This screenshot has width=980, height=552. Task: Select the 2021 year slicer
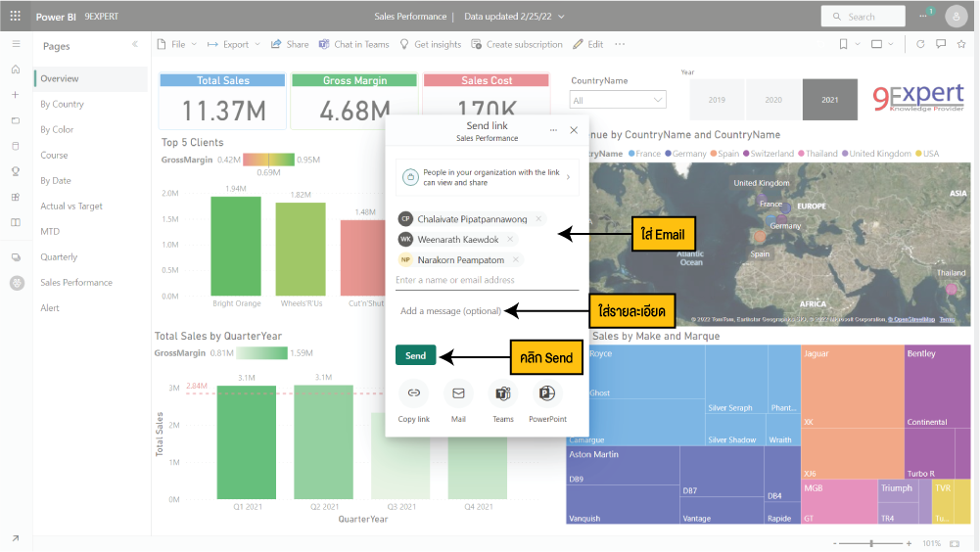(830, 100)
